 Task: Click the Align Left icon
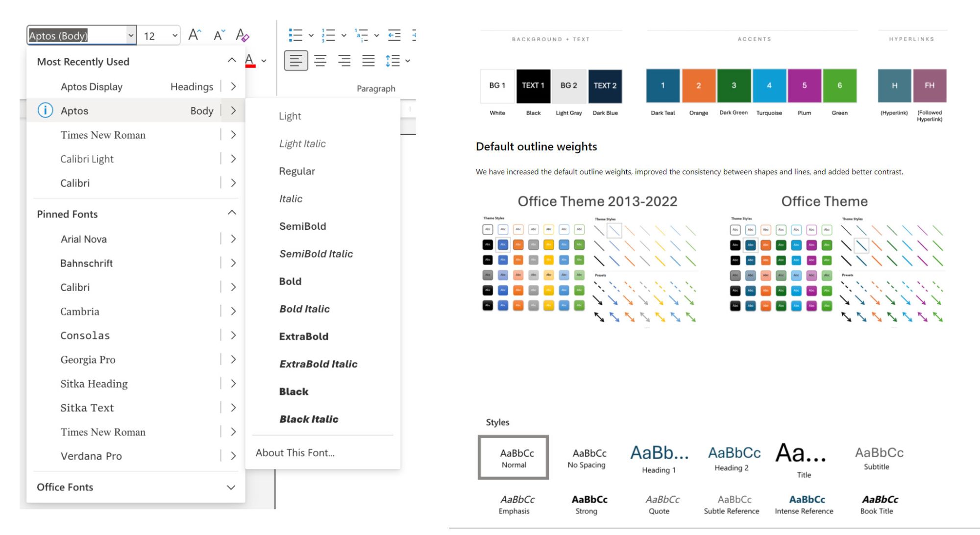coord(296,61)
